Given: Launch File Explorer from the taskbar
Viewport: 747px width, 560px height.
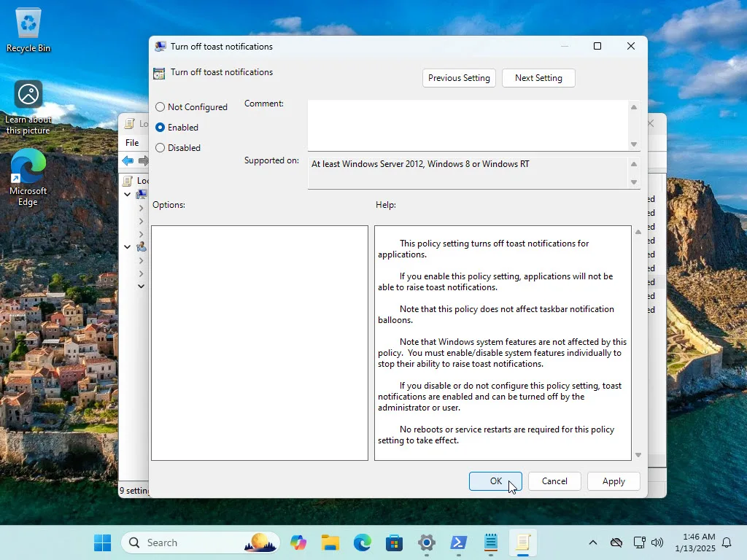Looking at the screenshot, I should (x=330, y=542).
